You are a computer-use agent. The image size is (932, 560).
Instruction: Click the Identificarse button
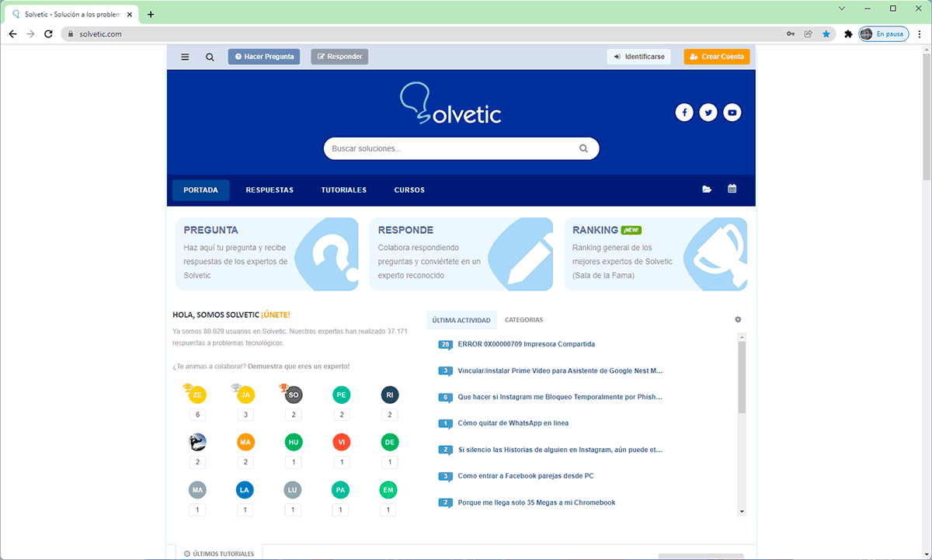(638, 57)
